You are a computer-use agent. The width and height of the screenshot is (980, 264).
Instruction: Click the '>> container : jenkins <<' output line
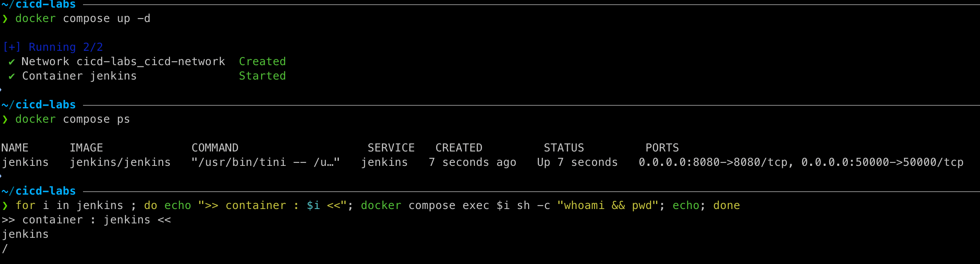(86, 220)
